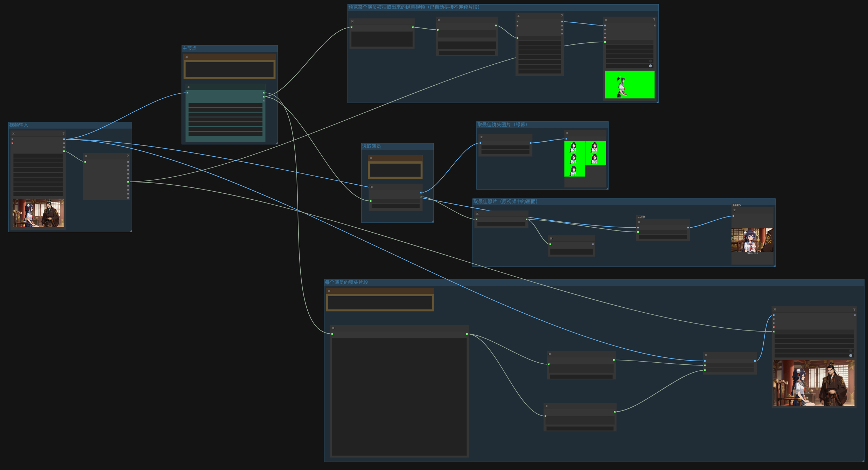Open help on third node of 预览 group
This screenshot has height=470, width=868.
pos(562,16)
